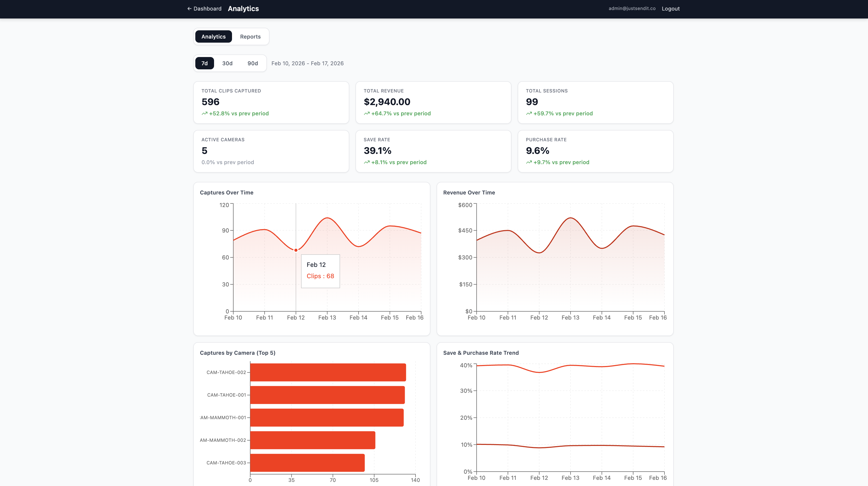The width and height of the screenshot is (868, 486).
Task: Click the Feb 12 data point on Captures chart
Action: pos(295,250)
